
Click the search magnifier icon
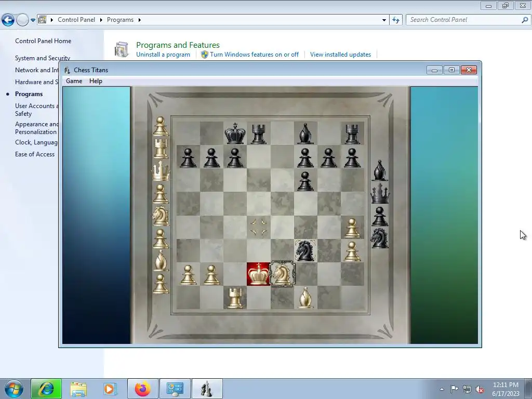pyautogui.click(x=525, y=20)
